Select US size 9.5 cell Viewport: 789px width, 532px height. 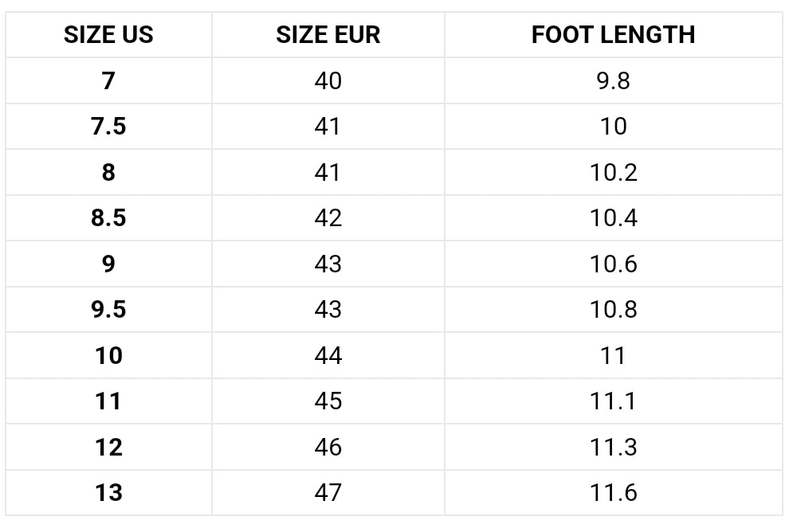[108, 310]
